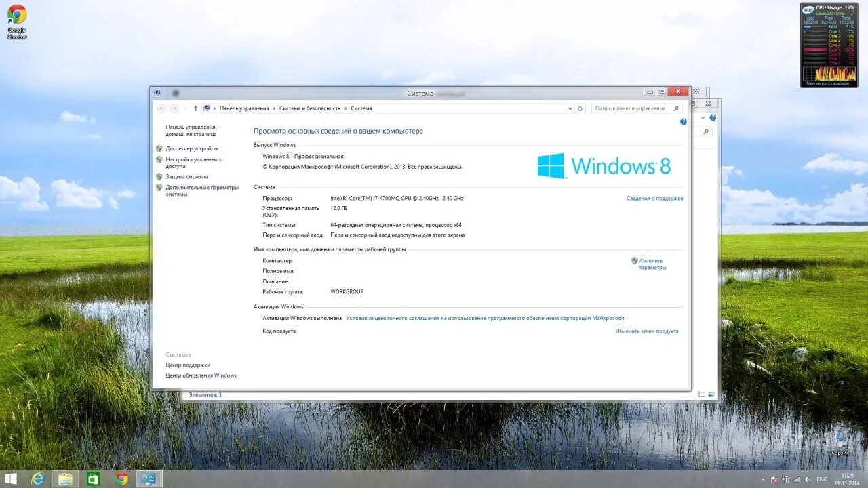Open Chrome from the taskbar
The image size is (868, 488).
tap(121, 479)
